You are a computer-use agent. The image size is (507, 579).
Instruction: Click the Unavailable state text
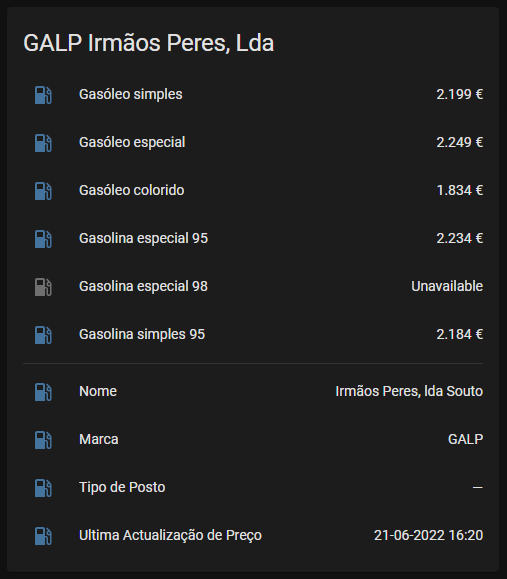[447, 287]
